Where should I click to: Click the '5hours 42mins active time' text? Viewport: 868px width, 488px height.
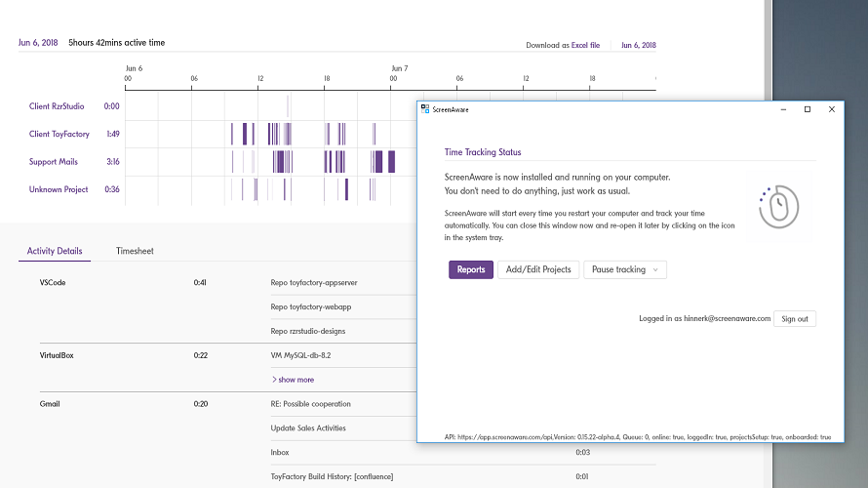[x=117, y=43]
